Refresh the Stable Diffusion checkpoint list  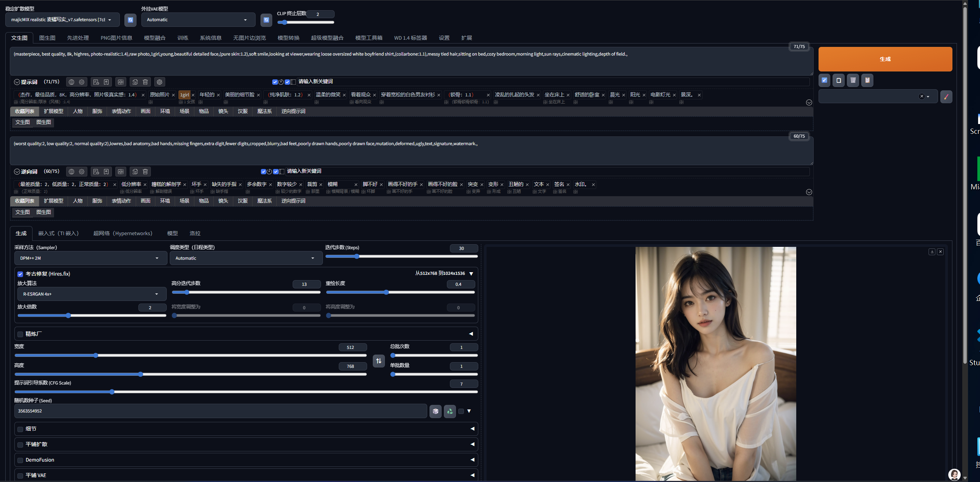[130, 20]
